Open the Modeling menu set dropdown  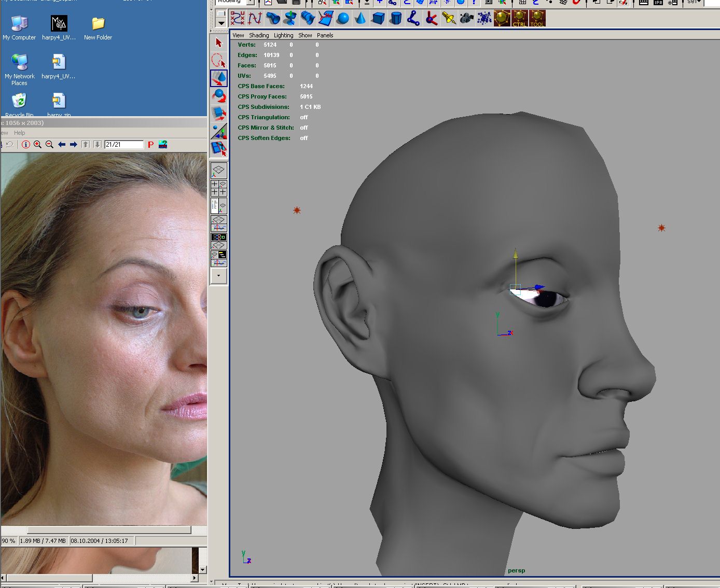250,2
